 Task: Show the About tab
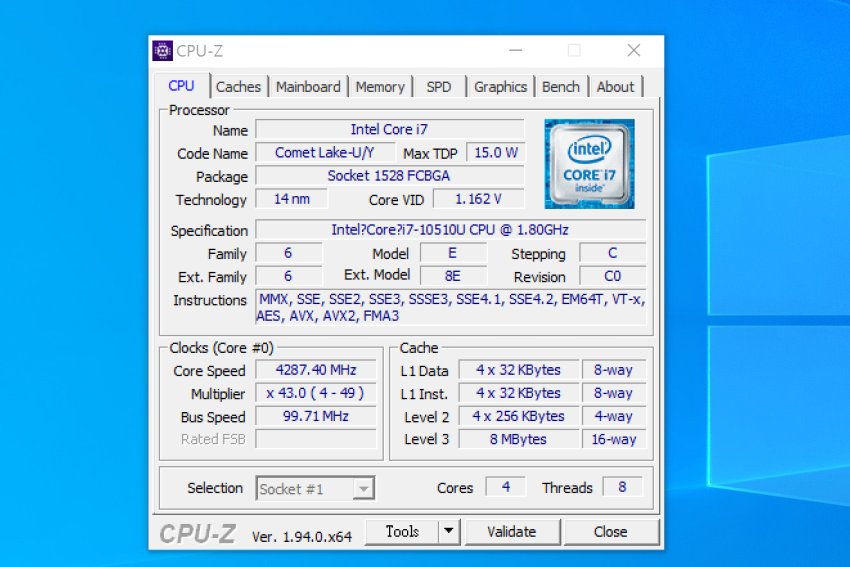click(615, 87)
